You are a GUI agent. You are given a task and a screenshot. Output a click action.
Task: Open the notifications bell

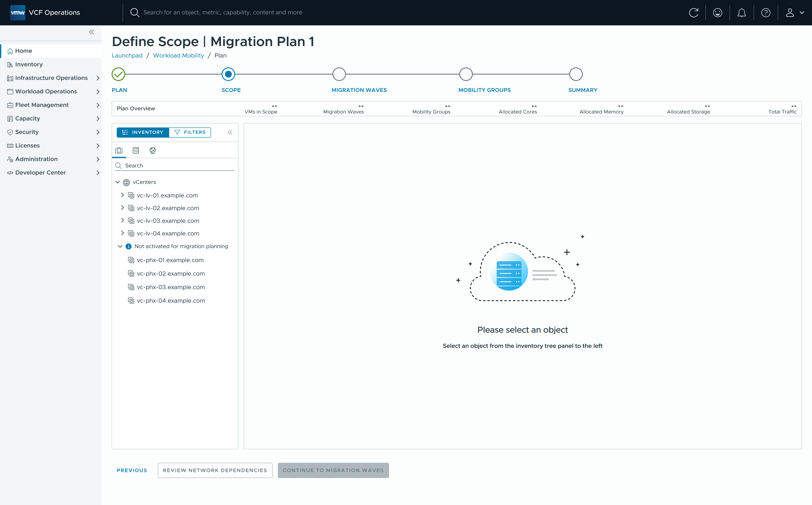(742, 13)
